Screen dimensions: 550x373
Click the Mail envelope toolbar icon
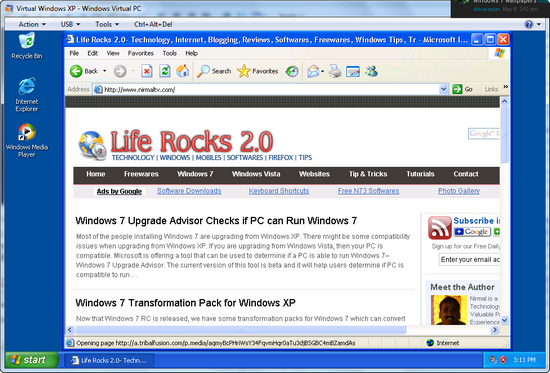click(x=313, y=71)
